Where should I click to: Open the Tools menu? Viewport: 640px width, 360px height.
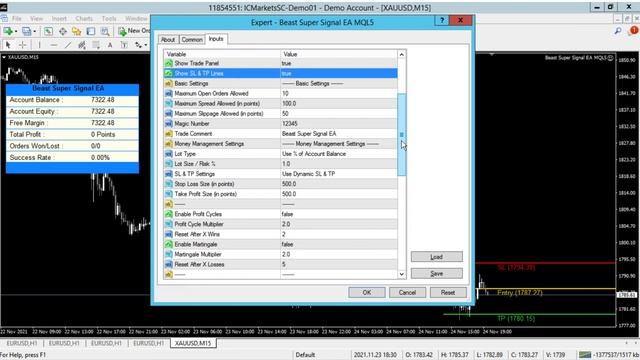click(109, 18)
